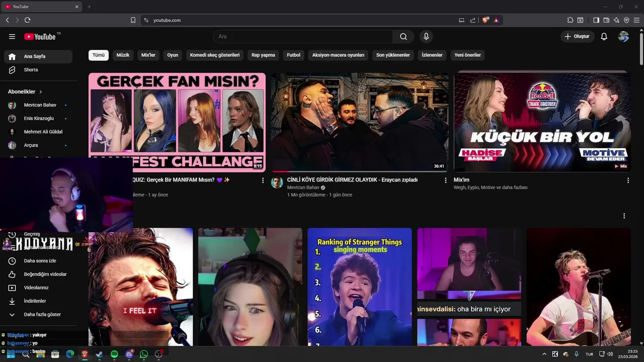Image resolution: width=644 pixels, height=362 pixels.
Task: Expand Abonelikler section arrow
Action: [41, 92]
